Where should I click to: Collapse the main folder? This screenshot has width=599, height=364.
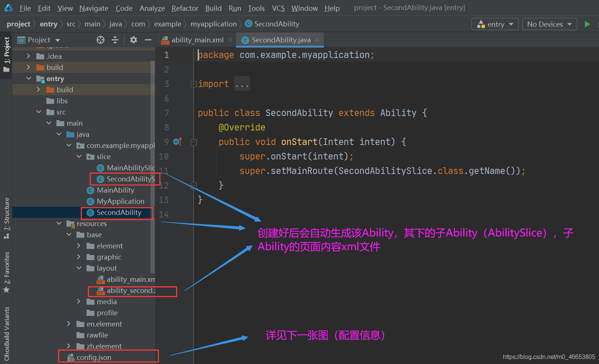(x=49, y=123)
